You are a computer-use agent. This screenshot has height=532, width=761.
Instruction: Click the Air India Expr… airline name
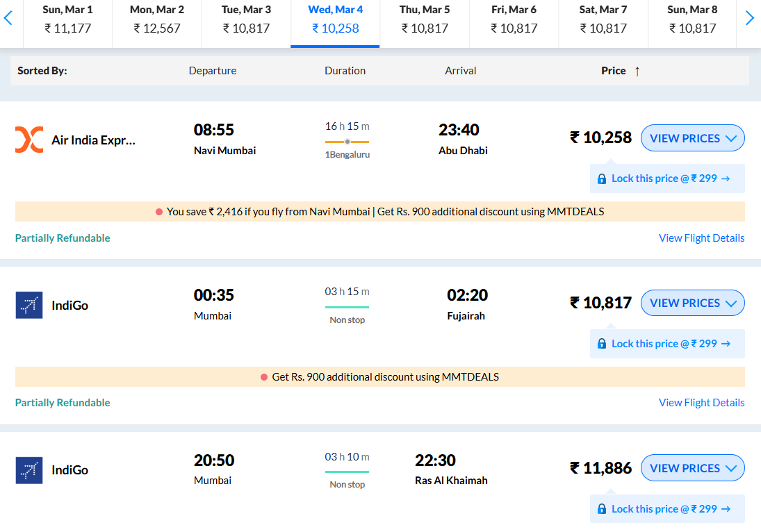tap(94, 140)
